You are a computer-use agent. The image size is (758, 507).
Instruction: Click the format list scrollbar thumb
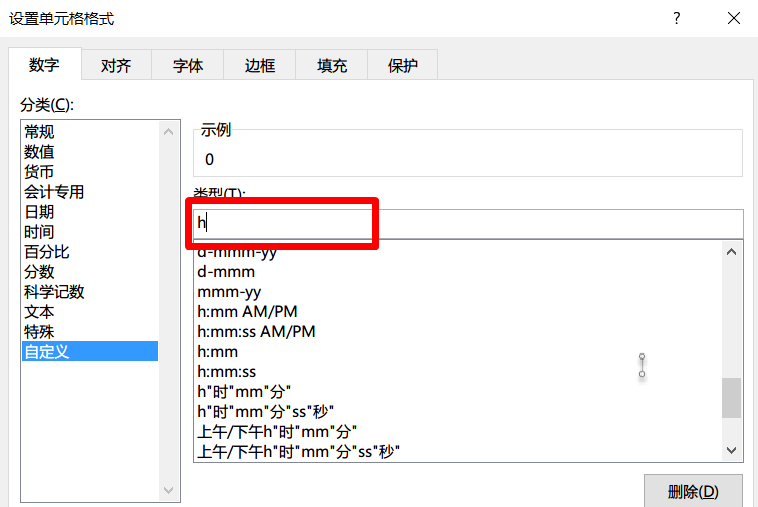click(x=731, y=397)
